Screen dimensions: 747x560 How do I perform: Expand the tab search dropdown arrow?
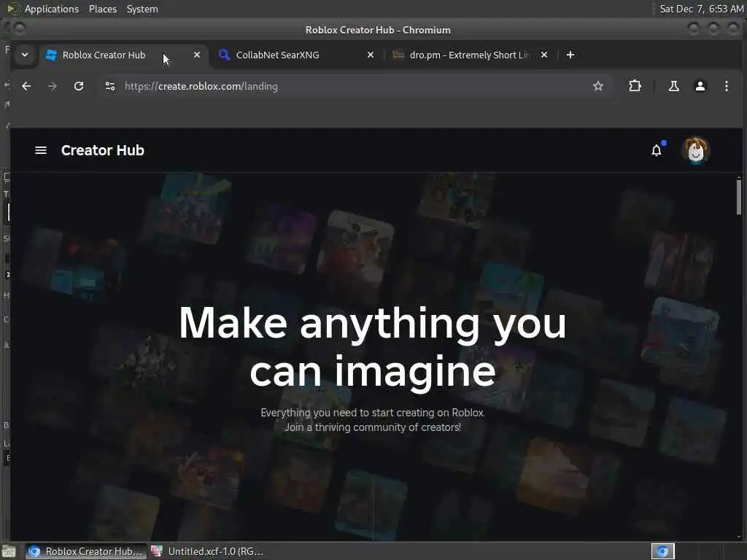(x=25, y=55)
